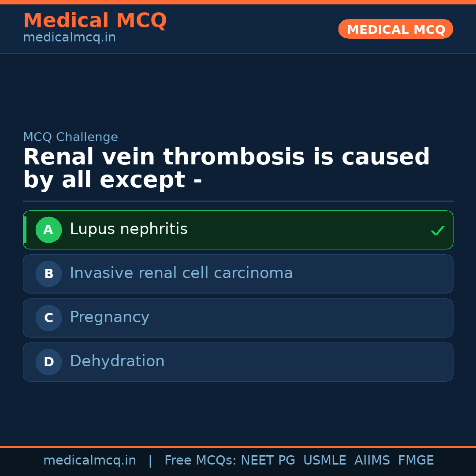Click USMLE in the footer
This screenshot has height=476, width=476.
coord(324,461)
